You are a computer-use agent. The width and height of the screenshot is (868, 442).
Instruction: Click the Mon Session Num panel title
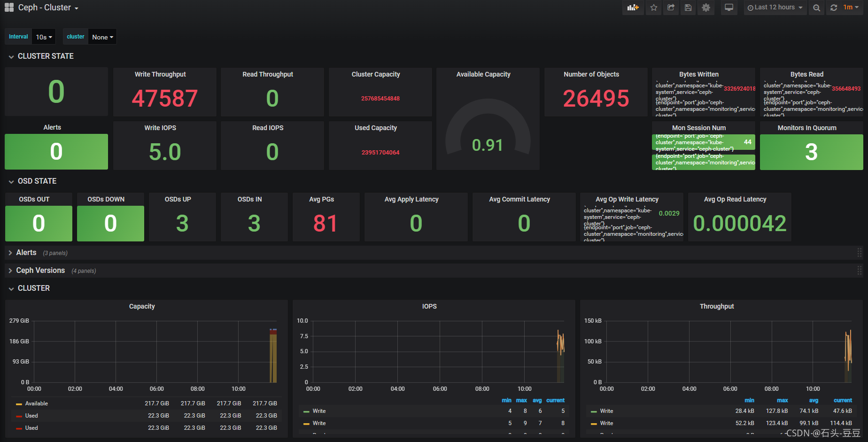pyautogui.click(x=699, y=128)
